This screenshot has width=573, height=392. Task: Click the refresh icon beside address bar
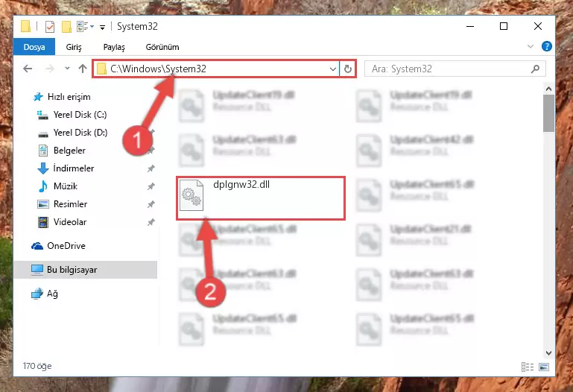point(348,69)
